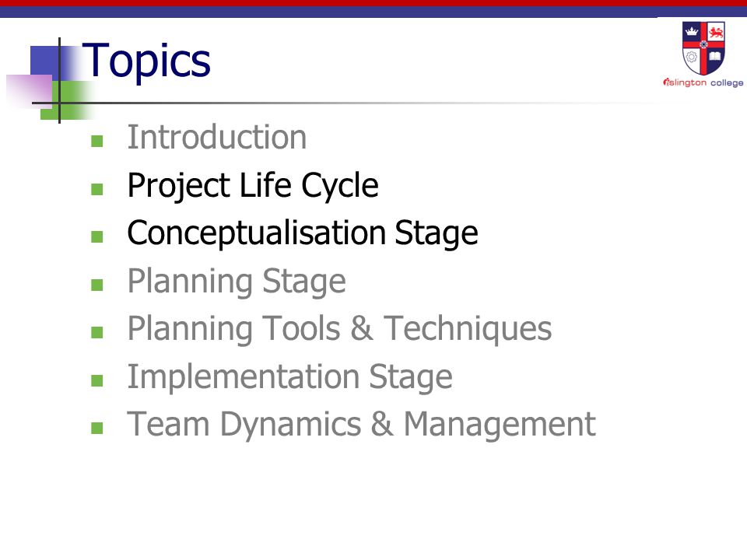Screen dimensions: 747x560
Task: Select the Introduction topic text
Action: (217, 137)
